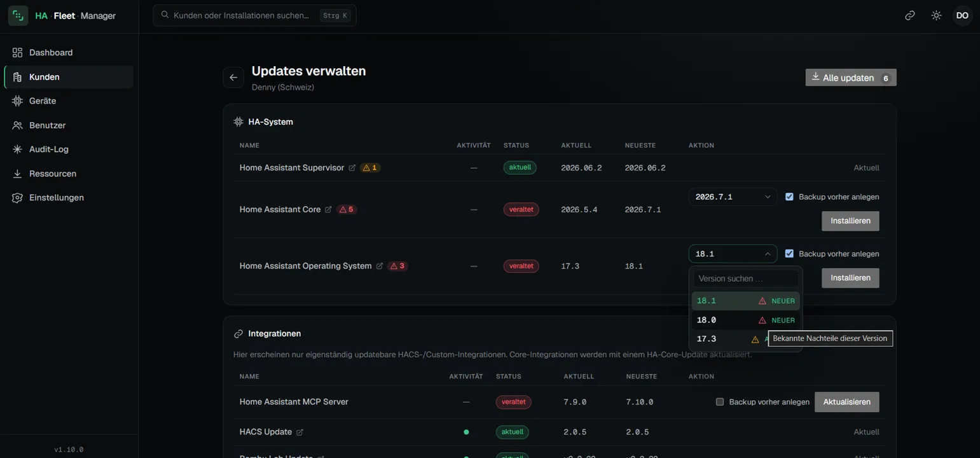Toggle light theme with sun icon
The height and width of the screenshot is (458, 980).
click(936, 15)
